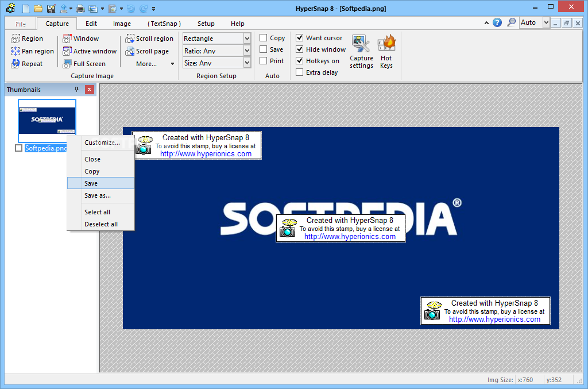Expand the upload icon dropdown arrow
Image resolution: width=588 pixels, height=389 pixels.
pos(71,9)
